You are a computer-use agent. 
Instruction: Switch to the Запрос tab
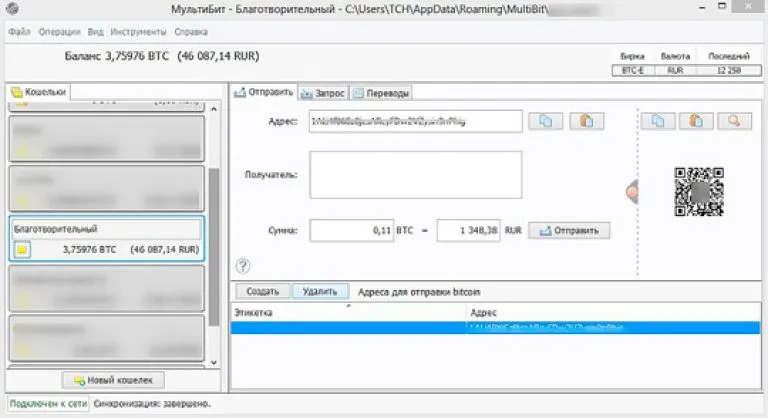pyautogui.click(x=322, y=93)
